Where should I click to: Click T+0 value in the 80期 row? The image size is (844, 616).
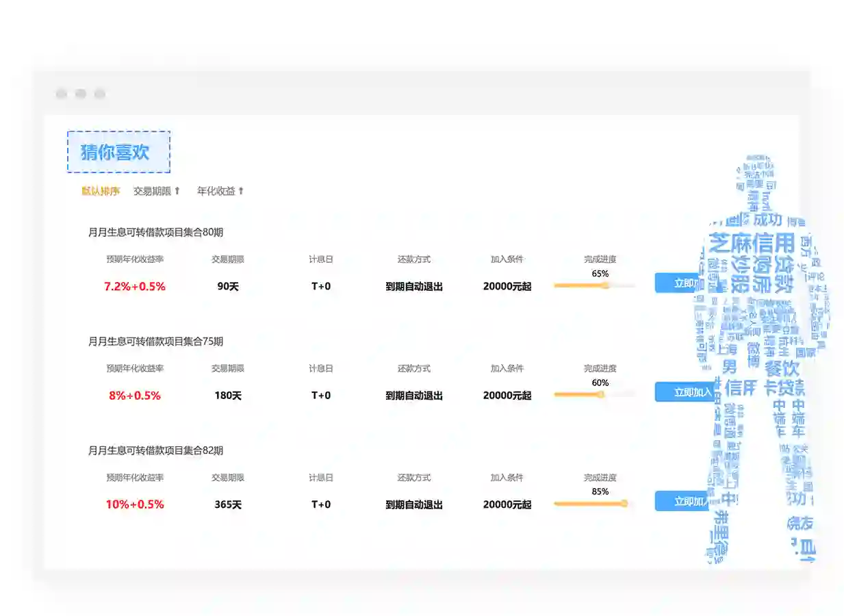coord(321,286)
